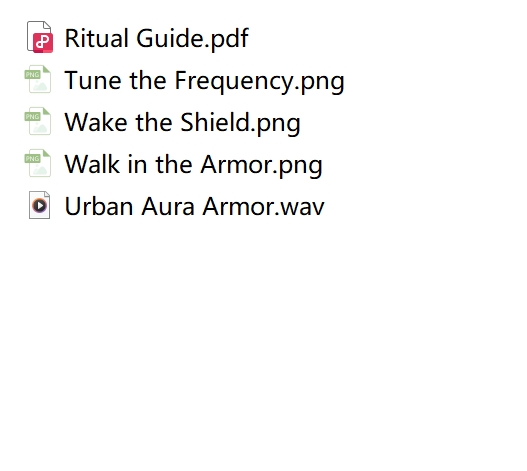Pick the Walk in the Armor.png file name

click(x=194, y=165)
